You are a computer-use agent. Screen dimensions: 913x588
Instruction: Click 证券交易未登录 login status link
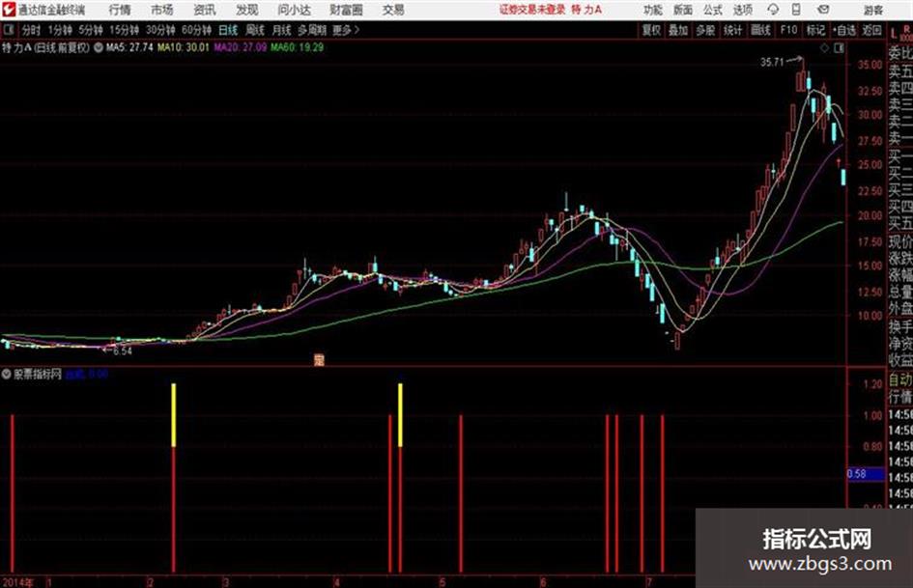pos(531,10)
